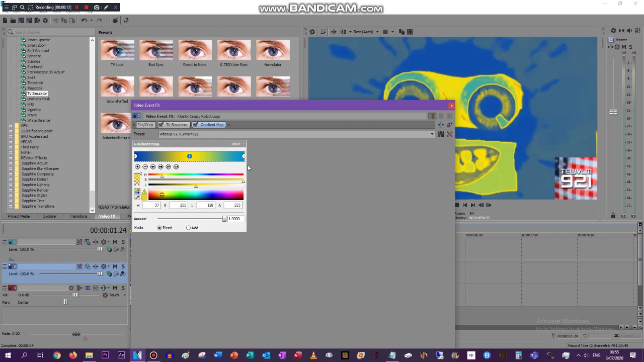Click undo arrow in main toolbar
This screenshot has height=362, width=644.
84,21
